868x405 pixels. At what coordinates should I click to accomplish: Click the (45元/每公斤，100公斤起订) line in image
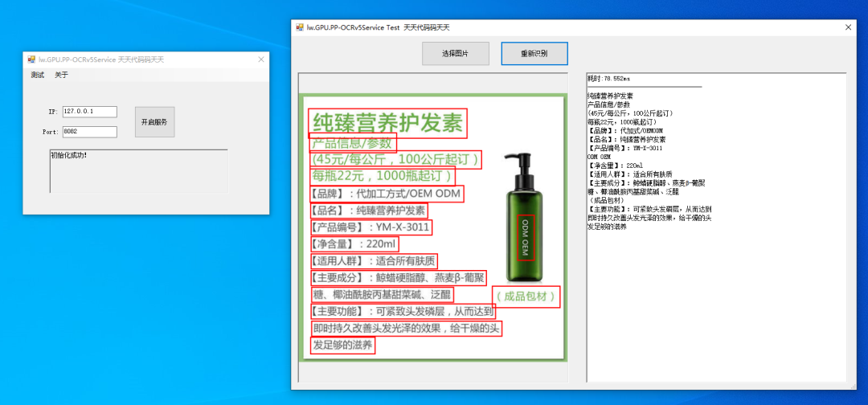pos(395,160)
